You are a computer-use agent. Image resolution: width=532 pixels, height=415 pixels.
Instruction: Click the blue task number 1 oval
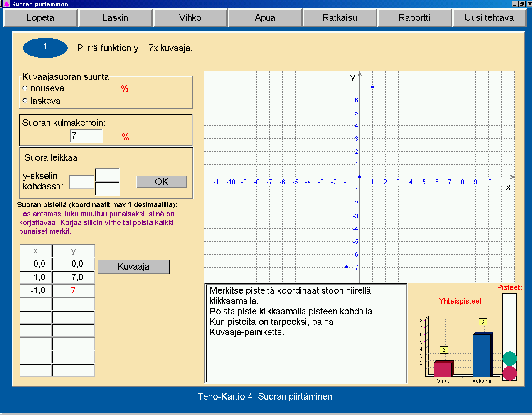(45, 48)
